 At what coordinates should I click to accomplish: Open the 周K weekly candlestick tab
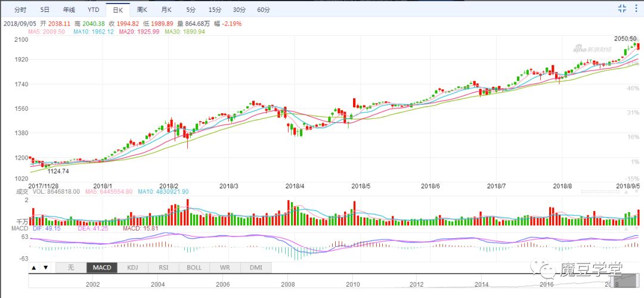(x=142, y=10)
